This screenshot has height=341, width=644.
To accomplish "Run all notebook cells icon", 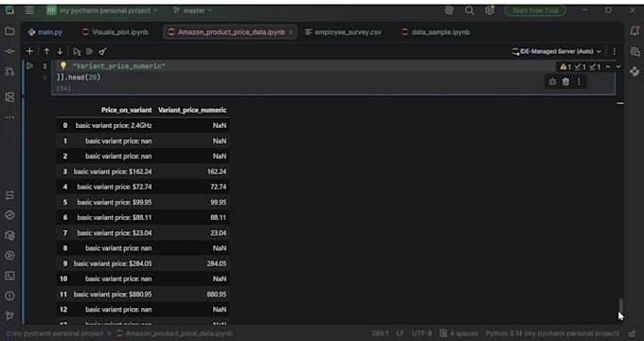I will click(x=90, y=51).
